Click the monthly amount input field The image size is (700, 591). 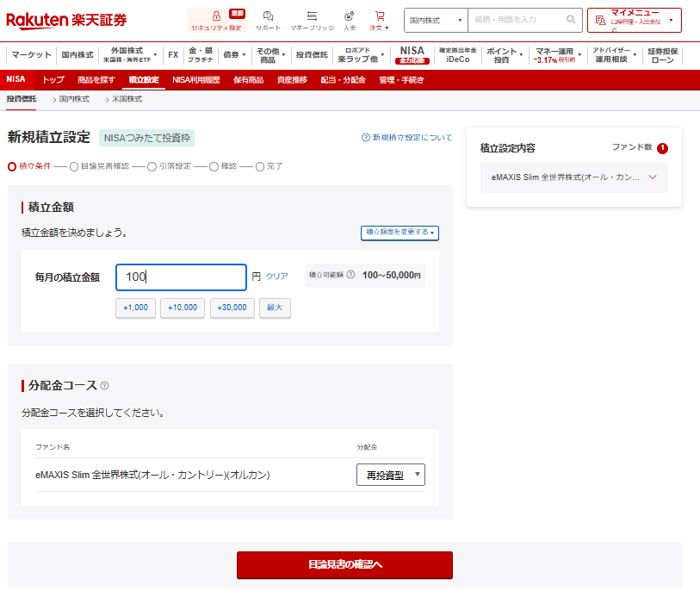coord(182,277)
